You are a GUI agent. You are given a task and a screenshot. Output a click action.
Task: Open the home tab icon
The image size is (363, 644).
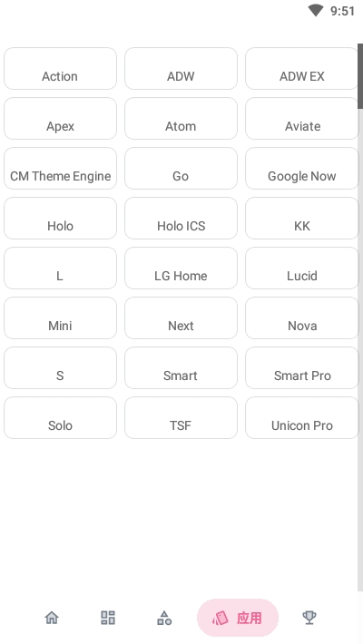[52, 618]
